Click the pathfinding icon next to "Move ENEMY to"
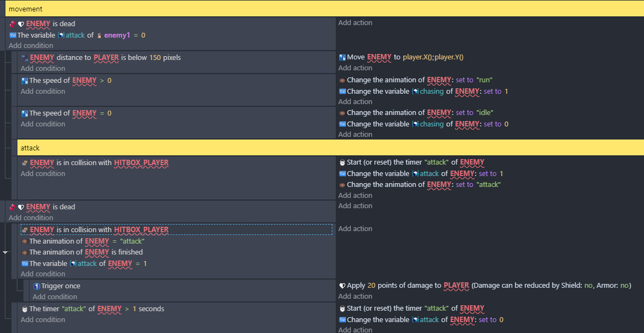The image size is (644, 333). [342, 57]
